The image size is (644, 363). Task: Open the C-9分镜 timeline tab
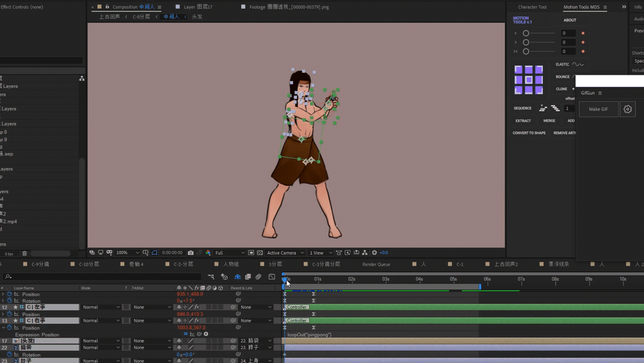click(40, 264)
